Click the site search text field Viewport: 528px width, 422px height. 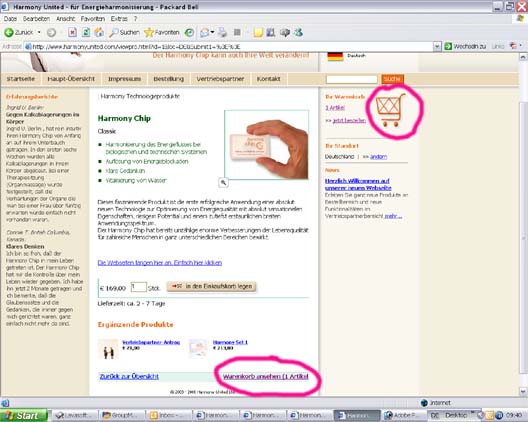pyautogui.click(x=352, y=79)
